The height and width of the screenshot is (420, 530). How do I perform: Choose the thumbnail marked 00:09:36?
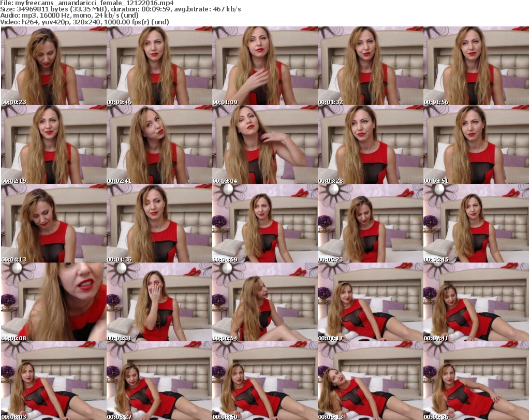point(476,381)
